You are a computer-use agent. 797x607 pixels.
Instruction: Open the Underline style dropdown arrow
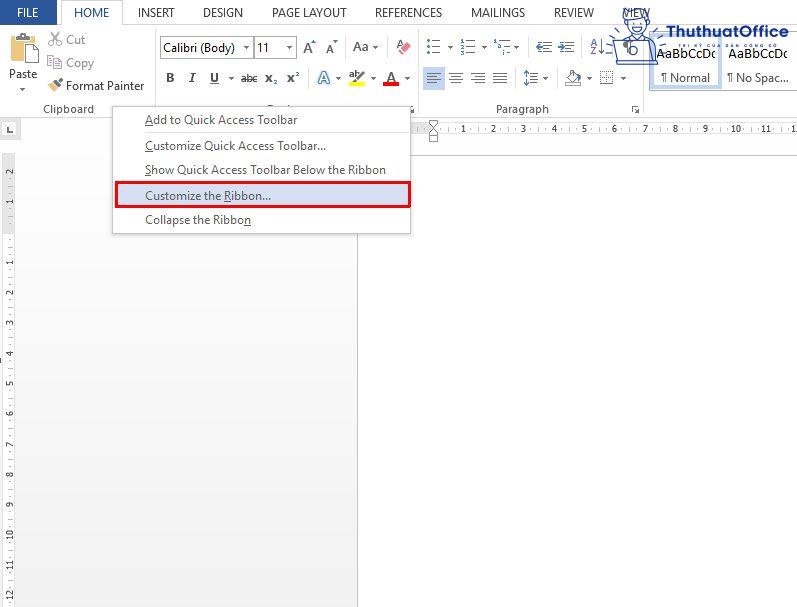tap(231, 78)
